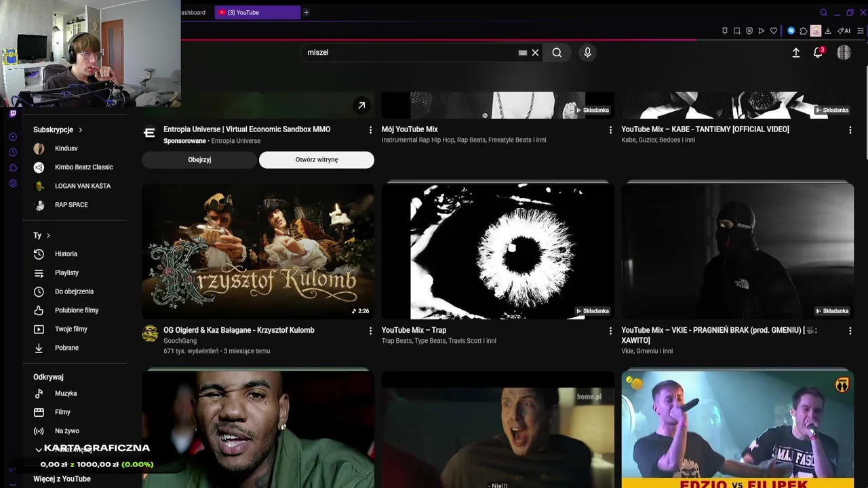Expand the Ty section chevron
868x488 pixels.
(48, 235)
